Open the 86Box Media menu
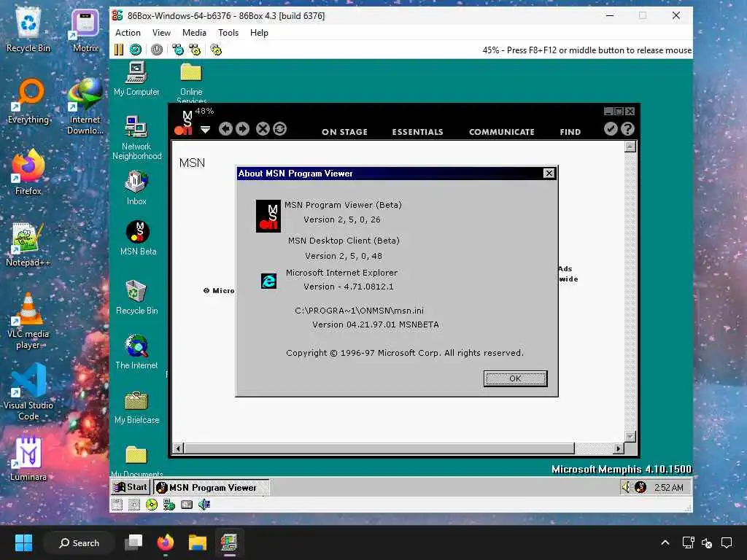 [x=194, y=33]
